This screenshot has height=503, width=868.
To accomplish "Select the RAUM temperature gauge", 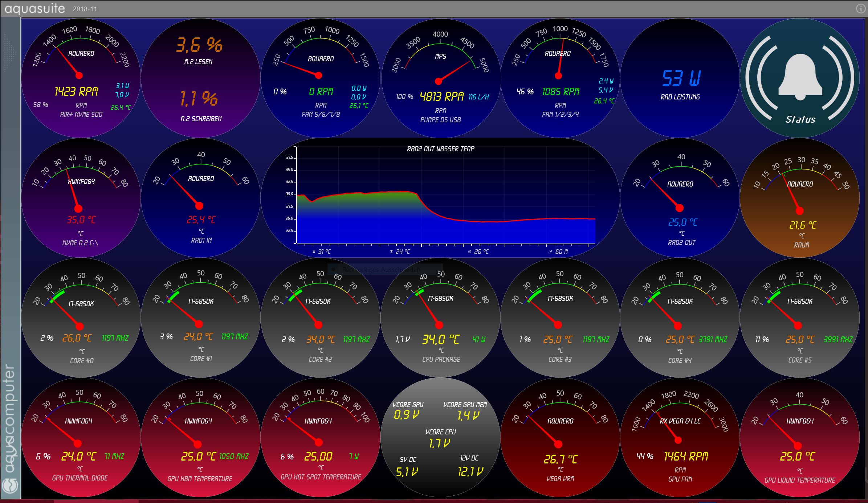I will point(800,198).
